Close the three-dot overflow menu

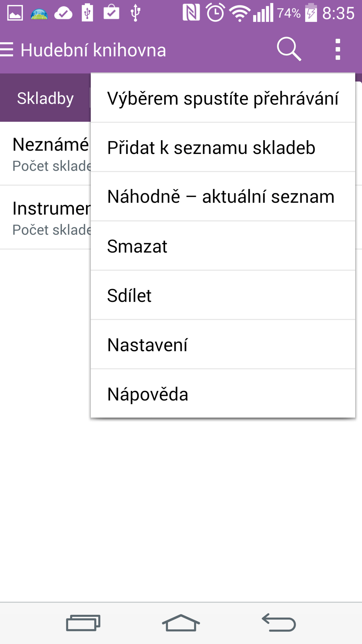(338, 50)
